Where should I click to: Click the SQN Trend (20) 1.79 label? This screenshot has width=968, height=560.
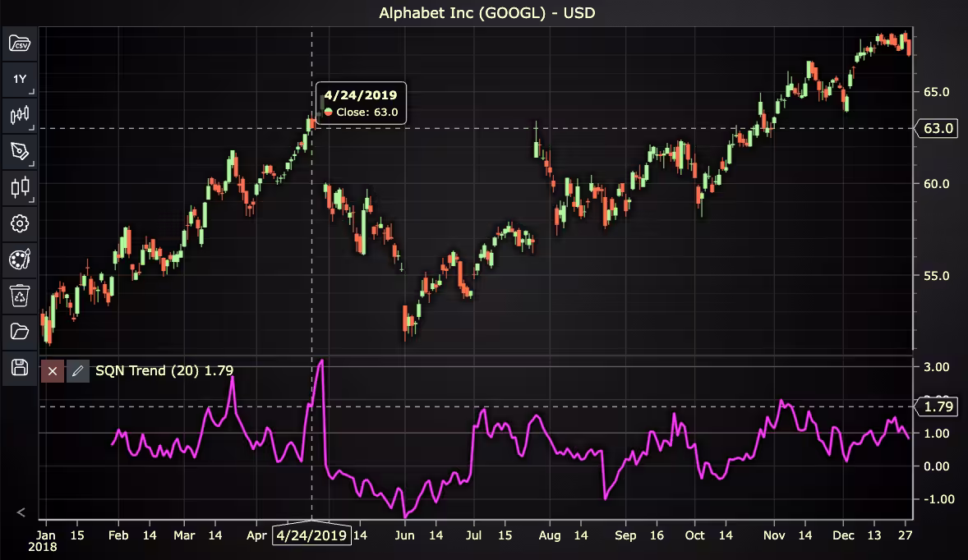click(164, 370)
